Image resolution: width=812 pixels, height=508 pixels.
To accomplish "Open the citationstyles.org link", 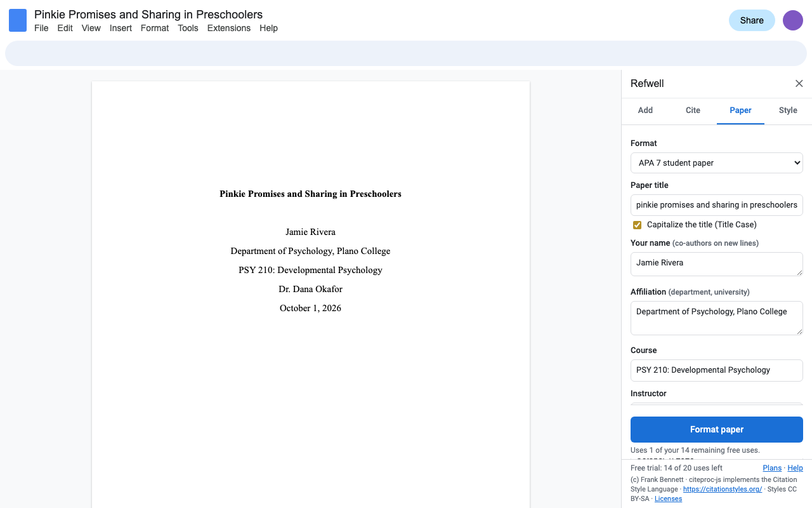I will tap(723, 490).
